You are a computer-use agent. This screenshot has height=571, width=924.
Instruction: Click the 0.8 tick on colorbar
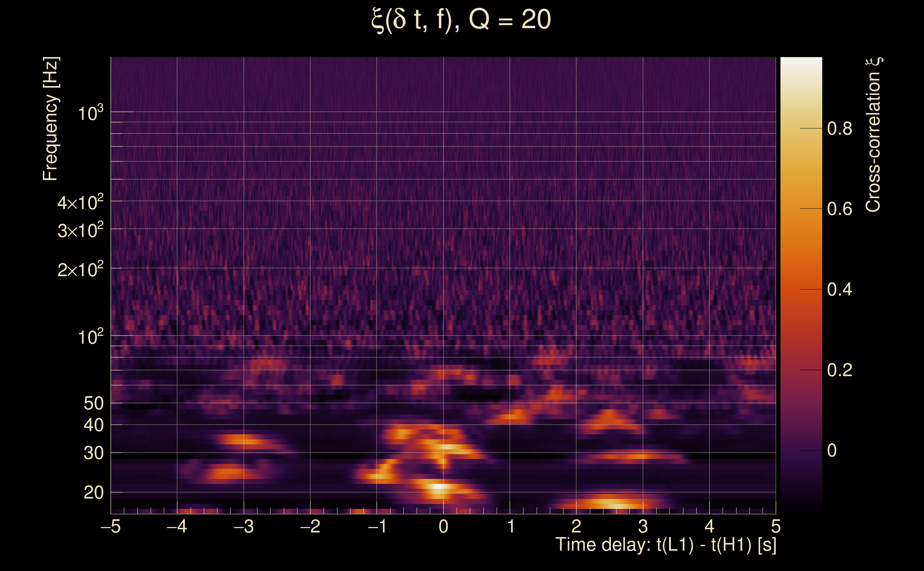(839, 129)
